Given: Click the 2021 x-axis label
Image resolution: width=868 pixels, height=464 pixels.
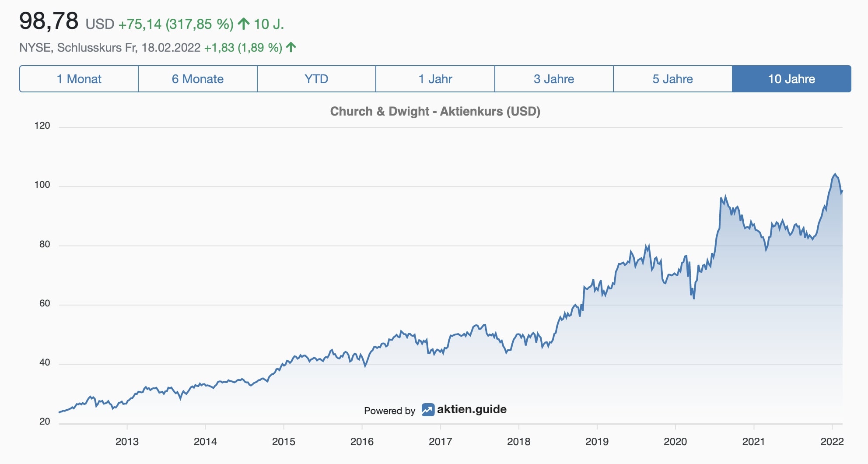Looking at the screenshot, I should click(x=753, y=441).
